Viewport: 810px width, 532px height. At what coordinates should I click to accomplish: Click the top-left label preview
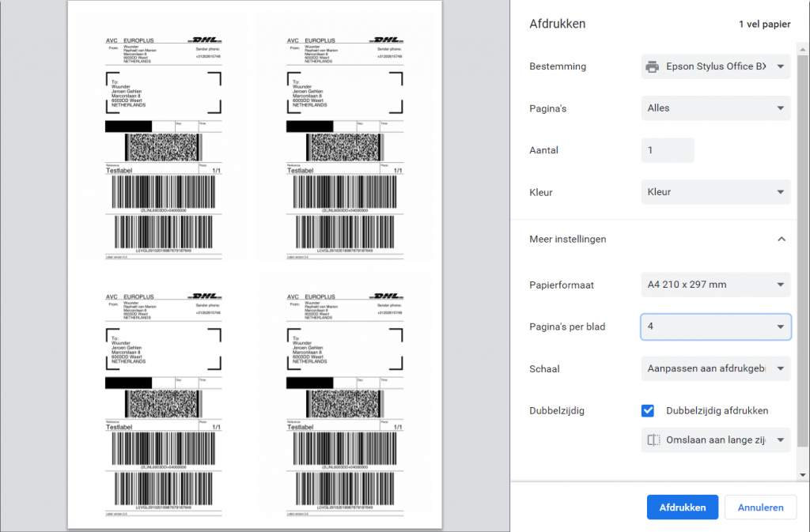(x=163, y=148)
